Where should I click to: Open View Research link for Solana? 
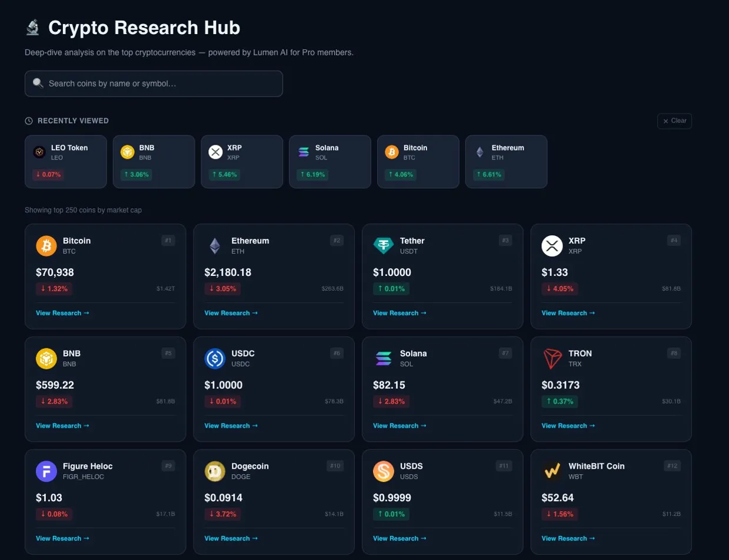[400, 426]
